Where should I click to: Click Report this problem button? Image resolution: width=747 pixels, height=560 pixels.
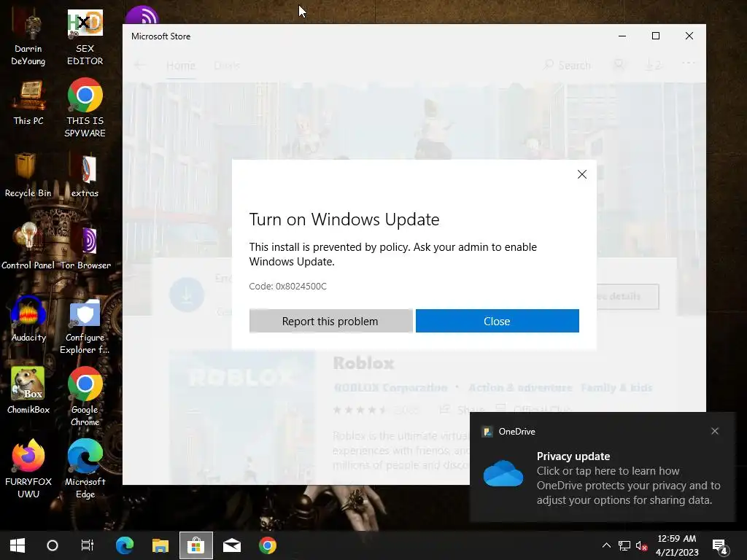tap(330, 321)
